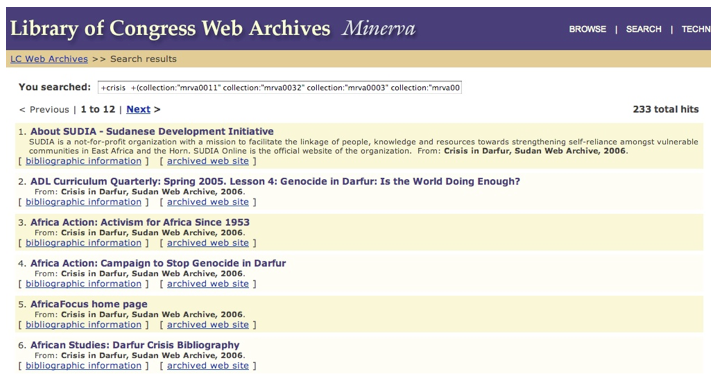This screenshot has width=711, height=380.
Task: Click the Minerva logo text in header
Action: 379,29
